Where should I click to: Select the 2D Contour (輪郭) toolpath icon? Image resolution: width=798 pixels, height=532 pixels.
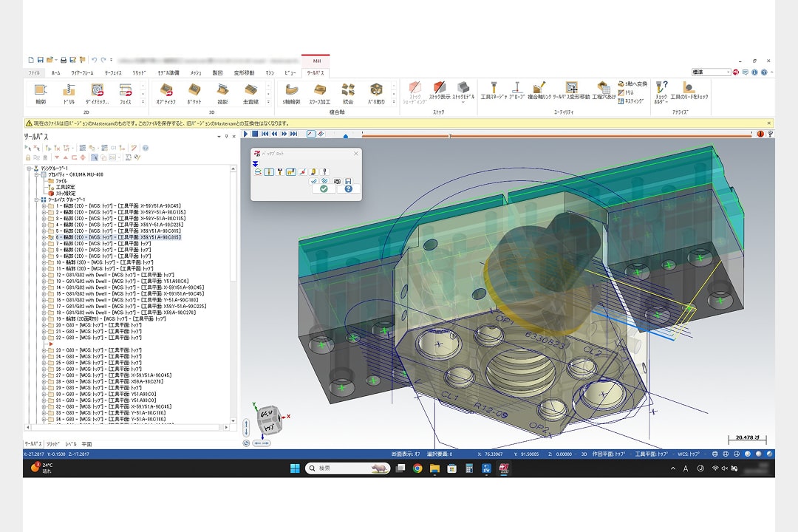pos(39,90)
